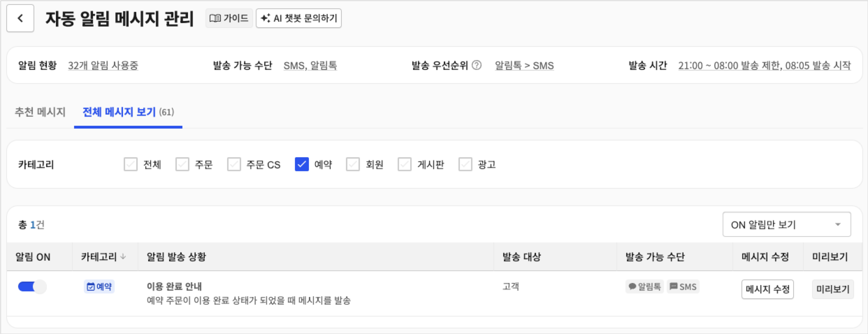Uncheck the 예약 category checkbox

pos(302,164)
